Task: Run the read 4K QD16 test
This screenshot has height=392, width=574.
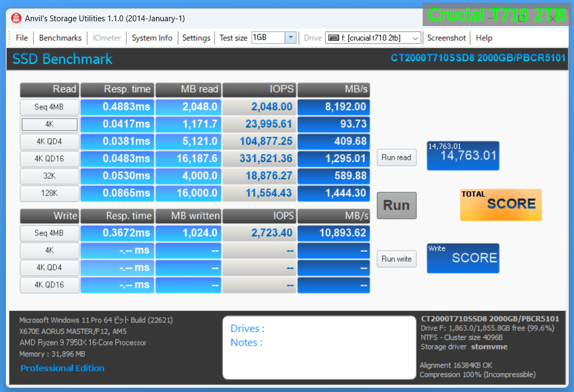Action: tap(49, 159)
